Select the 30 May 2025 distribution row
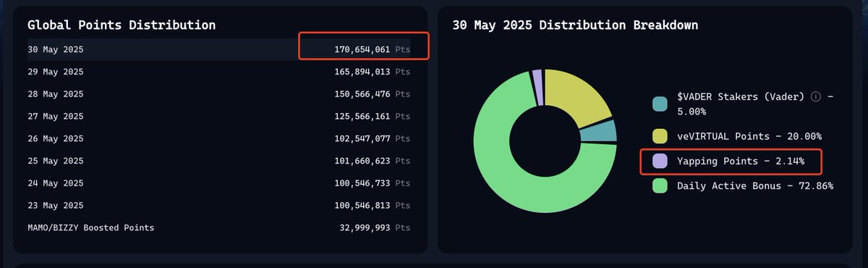Image resolution: width=868 pixels, height=268 pixels. (219, 49)
